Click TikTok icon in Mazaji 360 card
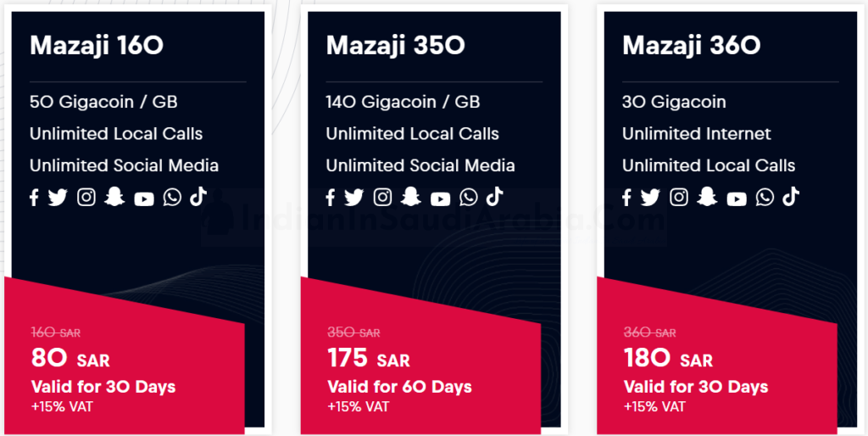This screenshot has width=868, height=436. click(791, 198)
